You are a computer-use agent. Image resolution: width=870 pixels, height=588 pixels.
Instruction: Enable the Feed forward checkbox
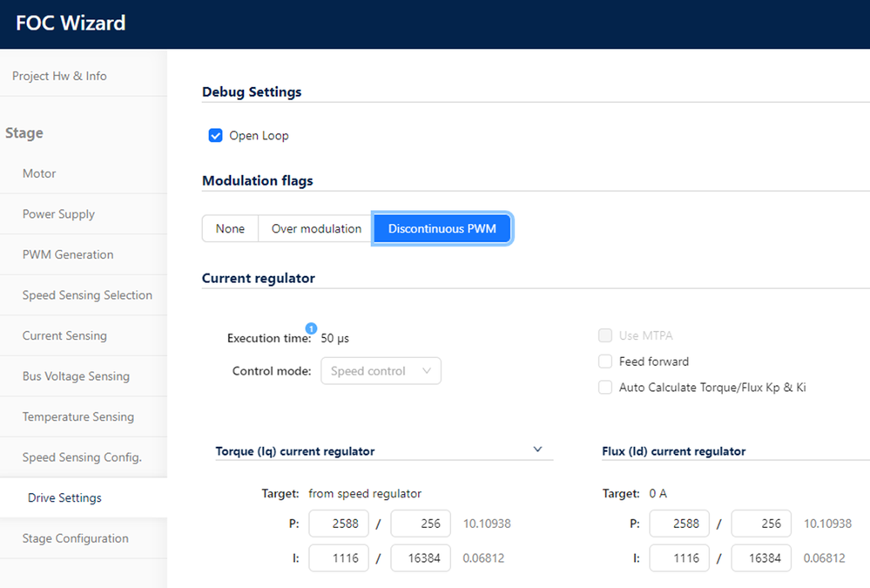605,362
